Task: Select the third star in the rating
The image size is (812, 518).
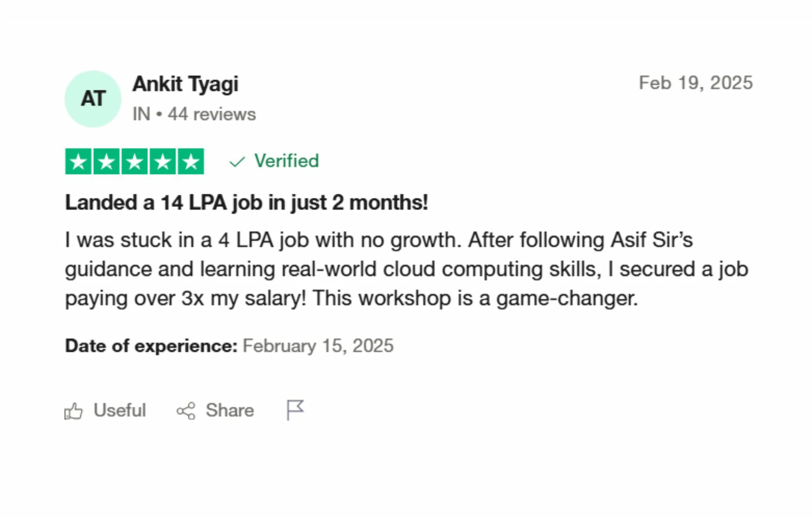Action: (x=134, y=161)
